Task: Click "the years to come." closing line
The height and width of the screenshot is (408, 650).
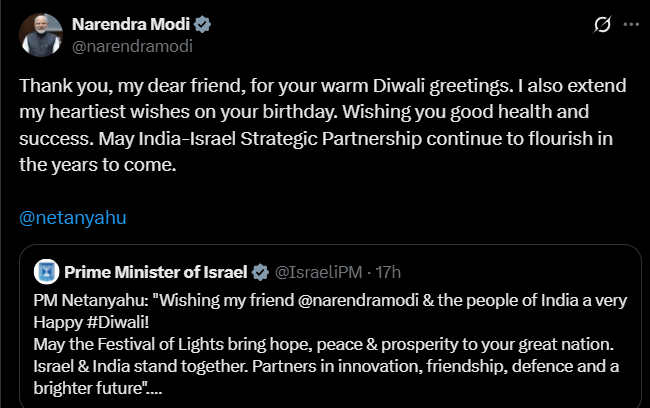Action: coord(98,165)
